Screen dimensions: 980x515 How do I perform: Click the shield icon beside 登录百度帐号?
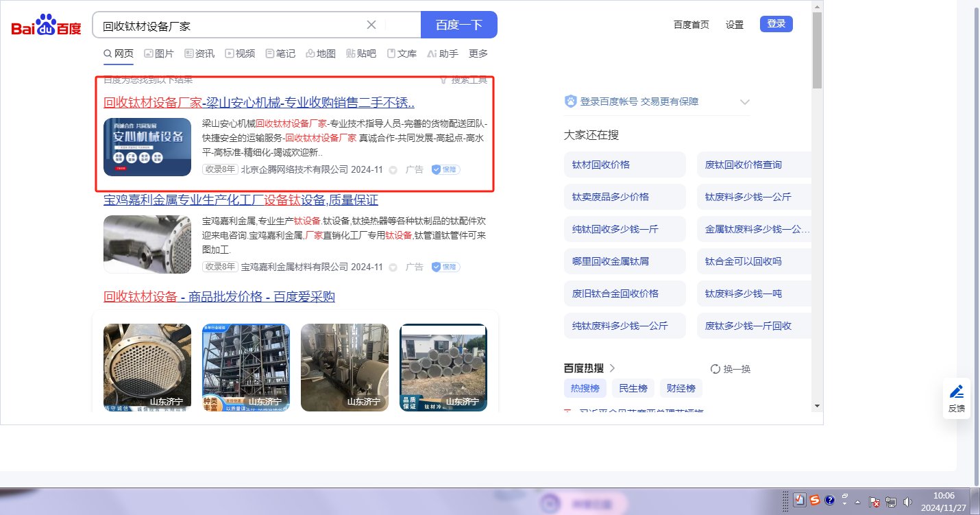click(x=570, y=101)
